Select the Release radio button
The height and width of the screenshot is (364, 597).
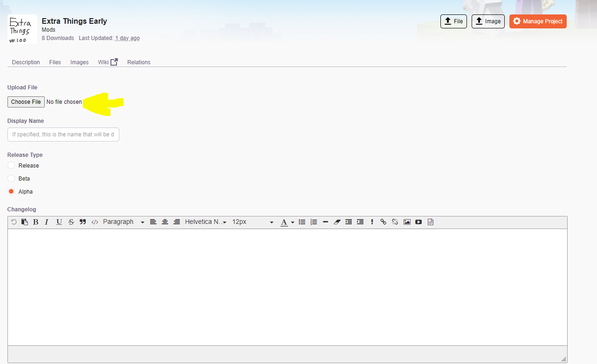pos(11,166)
